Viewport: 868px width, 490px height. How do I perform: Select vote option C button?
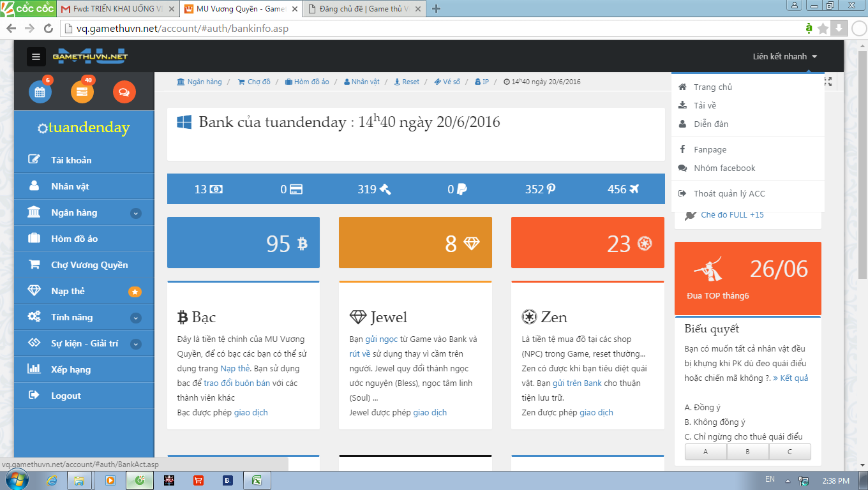789,452
